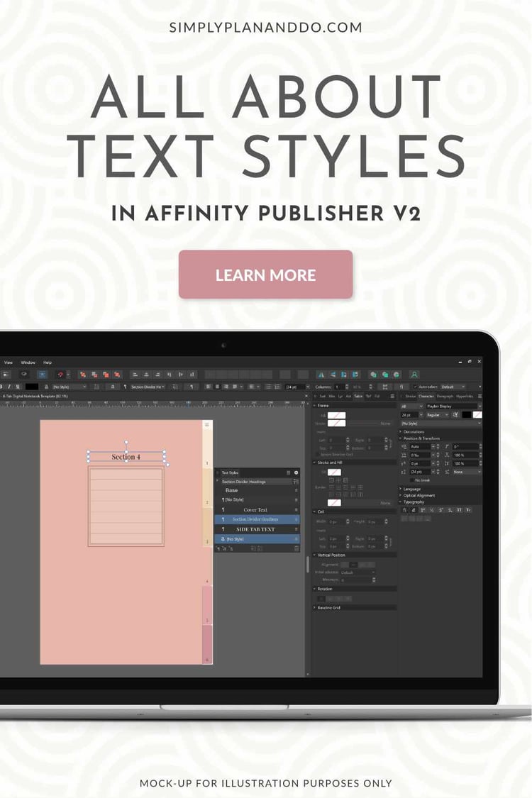Select the SIDE TAB TEXT style
The height and width of the screenshot is (798, 532).
[257, 529]
